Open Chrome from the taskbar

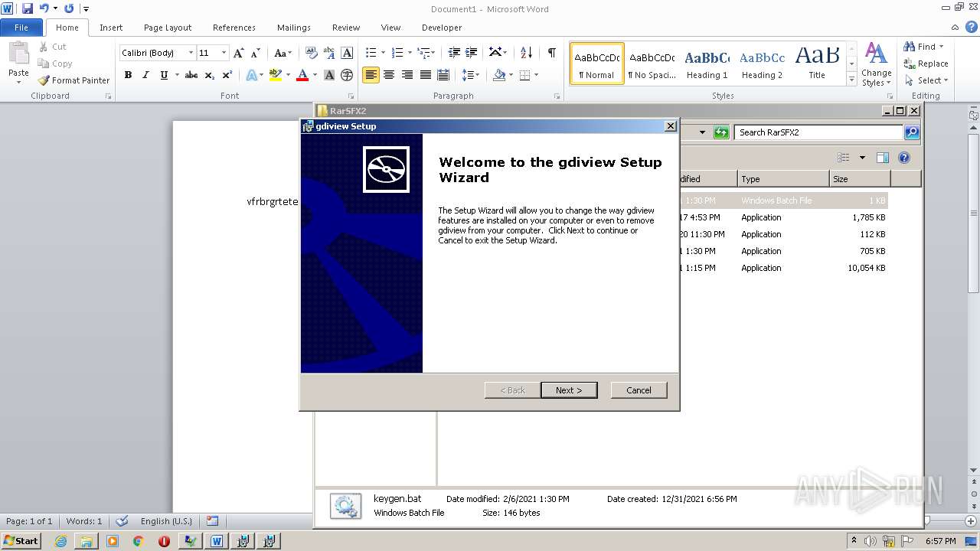tap(139, 541)
